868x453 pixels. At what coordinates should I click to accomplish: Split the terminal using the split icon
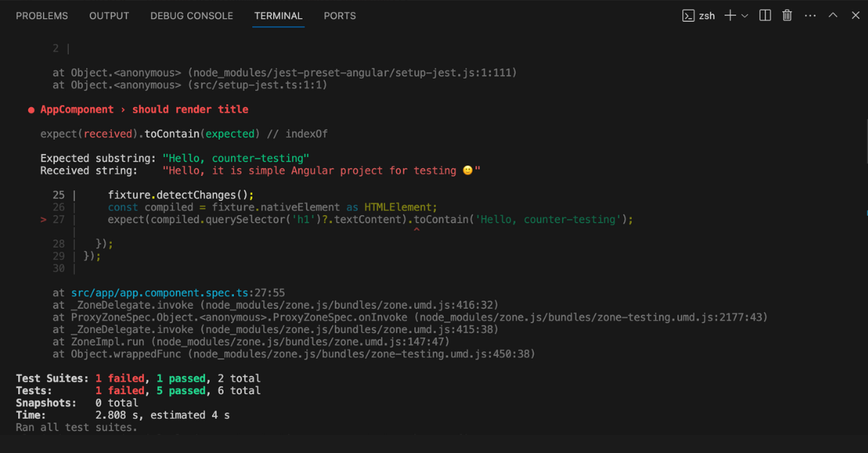pos(765,14)
